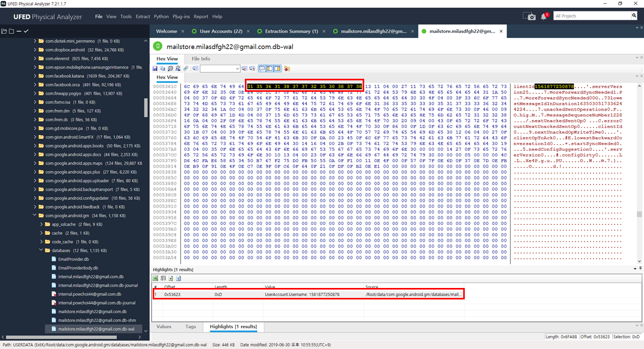Screen dimensions: 644x349
Task: Toggle the right pane layout button in the hex toolbar
Action: 277,68
